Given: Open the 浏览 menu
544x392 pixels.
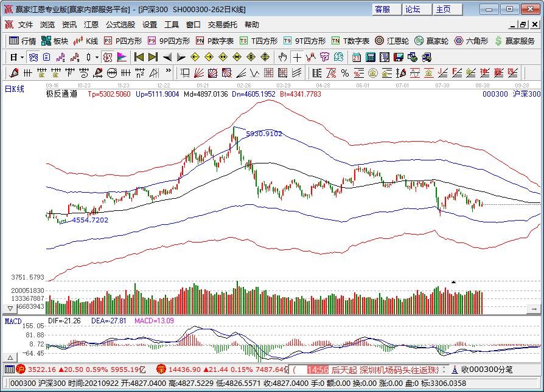Looking at the screenshot, I should tap(47, 24).
